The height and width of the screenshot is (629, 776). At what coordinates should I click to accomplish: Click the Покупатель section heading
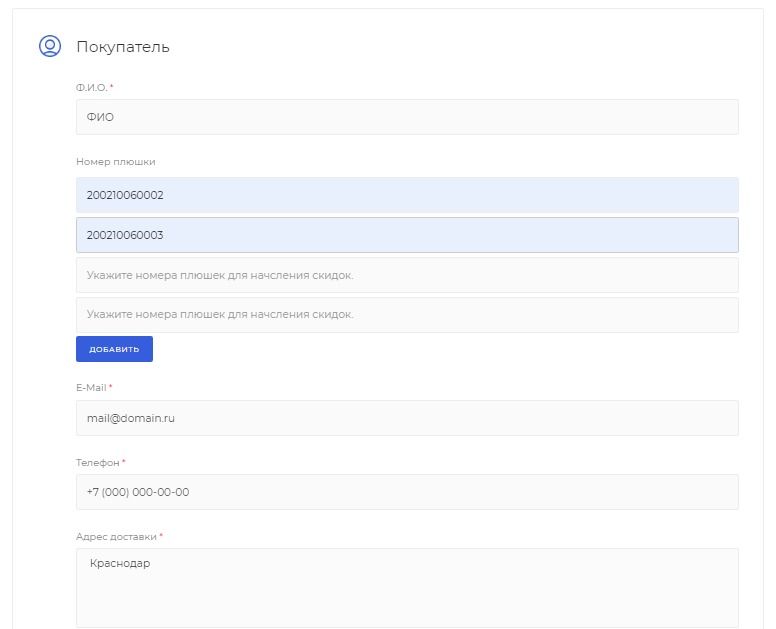pyautogui.click(x=123, y=47)
